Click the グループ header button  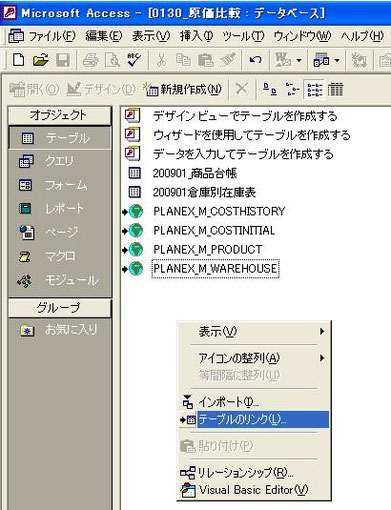tap(60, 308)
